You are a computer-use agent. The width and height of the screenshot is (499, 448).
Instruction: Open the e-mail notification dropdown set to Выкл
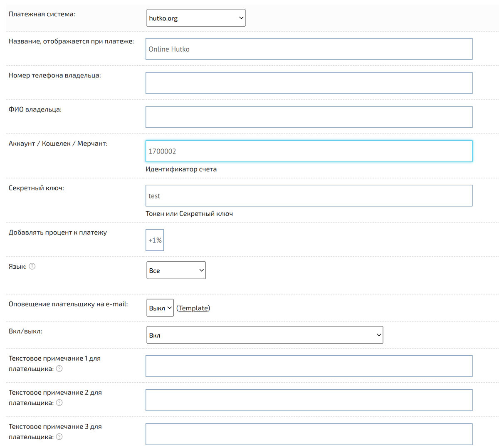[160, 308]
